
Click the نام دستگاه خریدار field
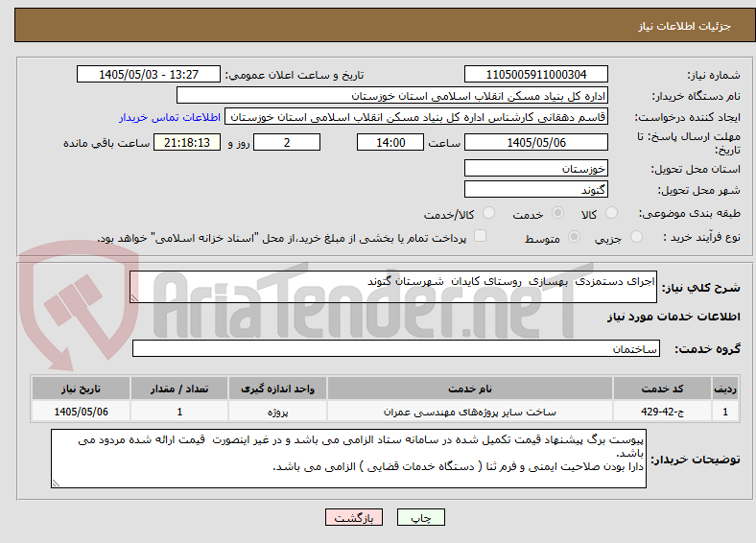pos(392,96)
